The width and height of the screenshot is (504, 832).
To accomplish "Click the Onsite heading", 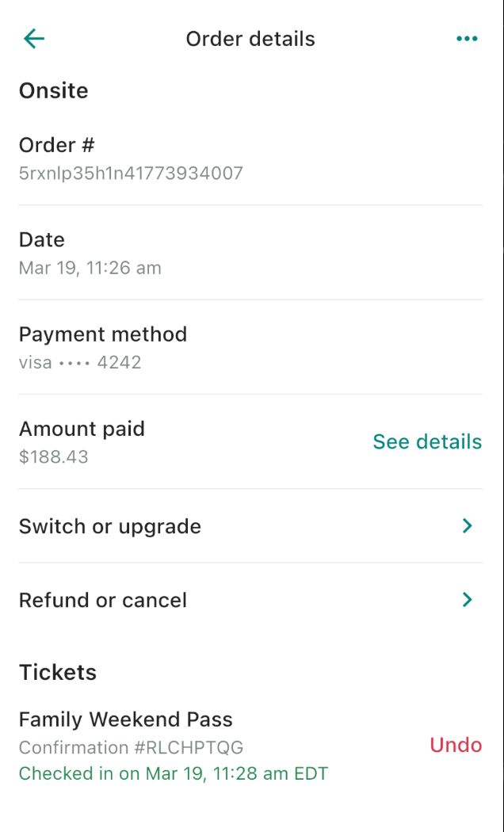I will pyautogui.click(x=53, y=90).
